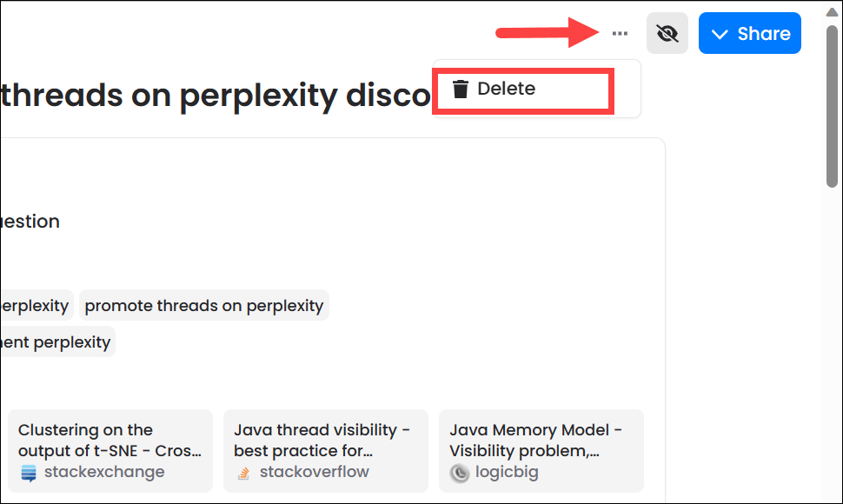Click the stackexchange source name label
Screen dimensions: 843x504
tap(104, 472)
